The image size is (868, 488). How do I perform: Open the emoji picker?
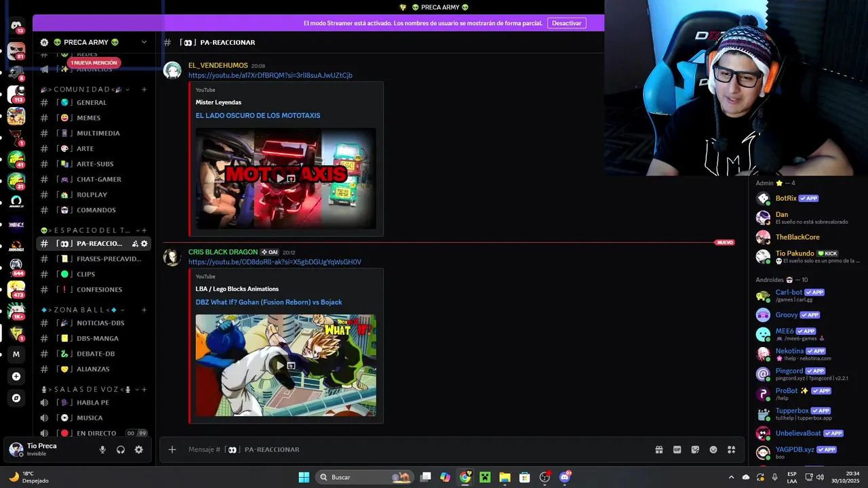pyautogui.click(x=713, y=449)
